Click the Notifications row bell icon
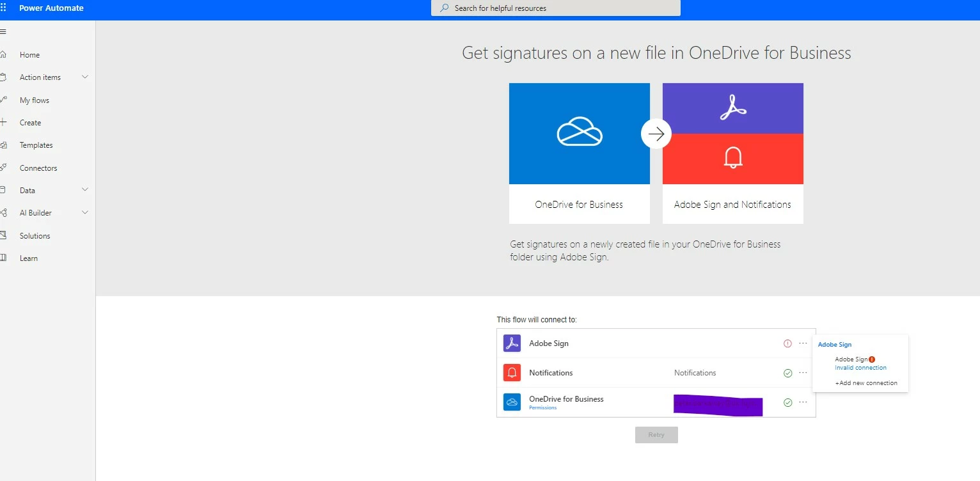Viewport: 980px width, 481px height. tap(512, 372)
